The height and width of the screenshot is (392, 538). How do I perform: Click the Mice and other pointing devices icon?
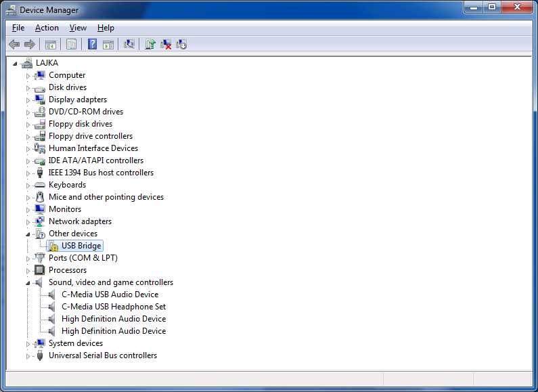(40, 197)
